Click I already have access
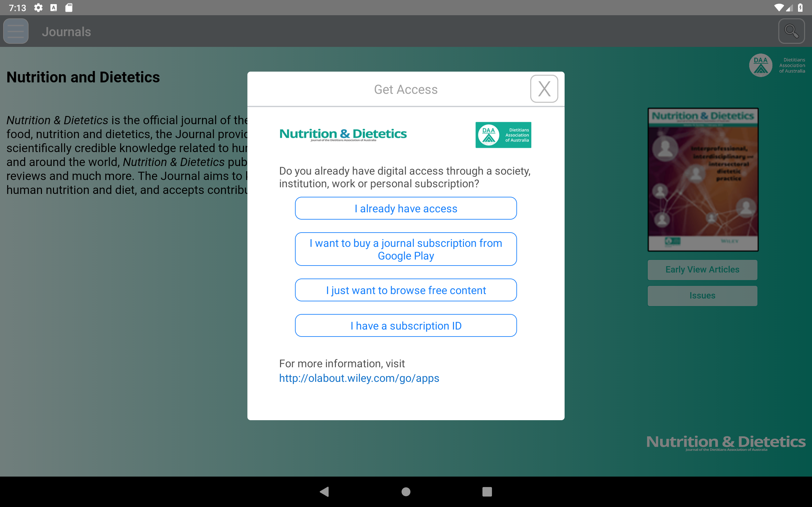This screenshot has width=812, height=507. coord(406,209)
